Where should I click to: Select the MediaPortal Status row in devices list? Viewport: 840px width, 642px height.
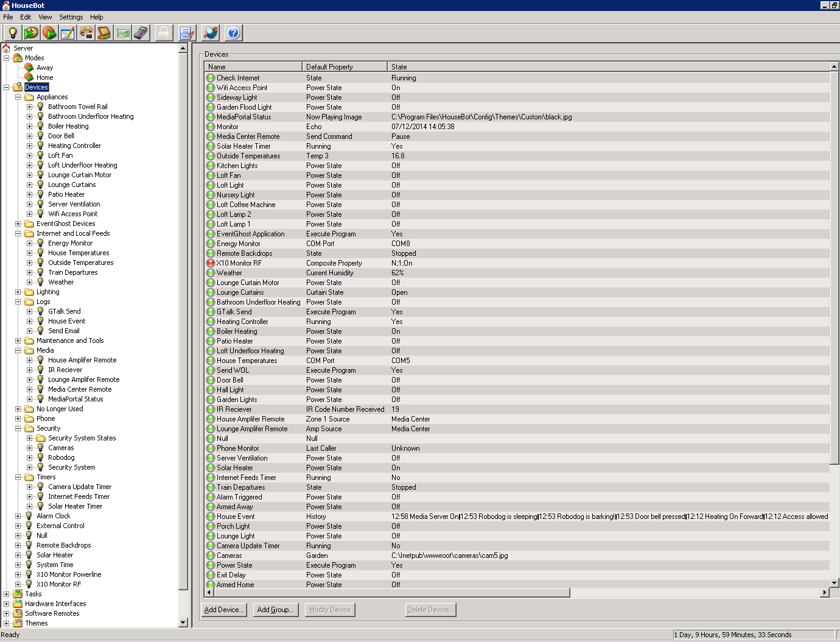517,117
